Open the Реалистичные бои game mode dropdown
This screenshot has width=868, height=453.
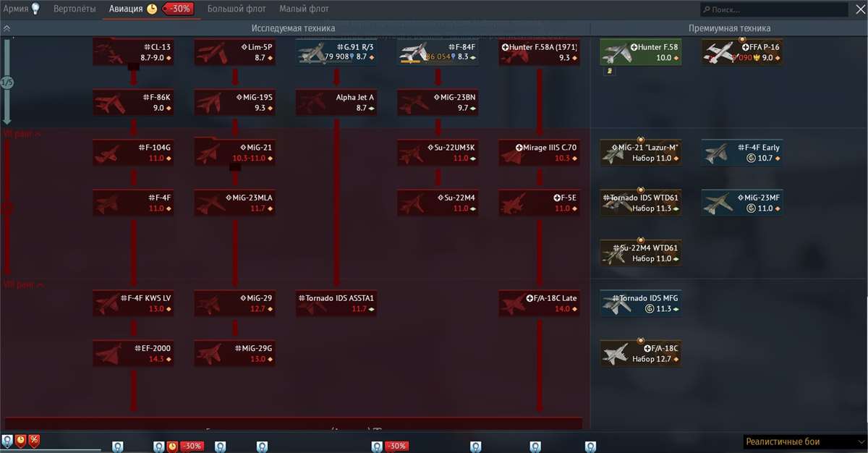[x=801, y=441]
